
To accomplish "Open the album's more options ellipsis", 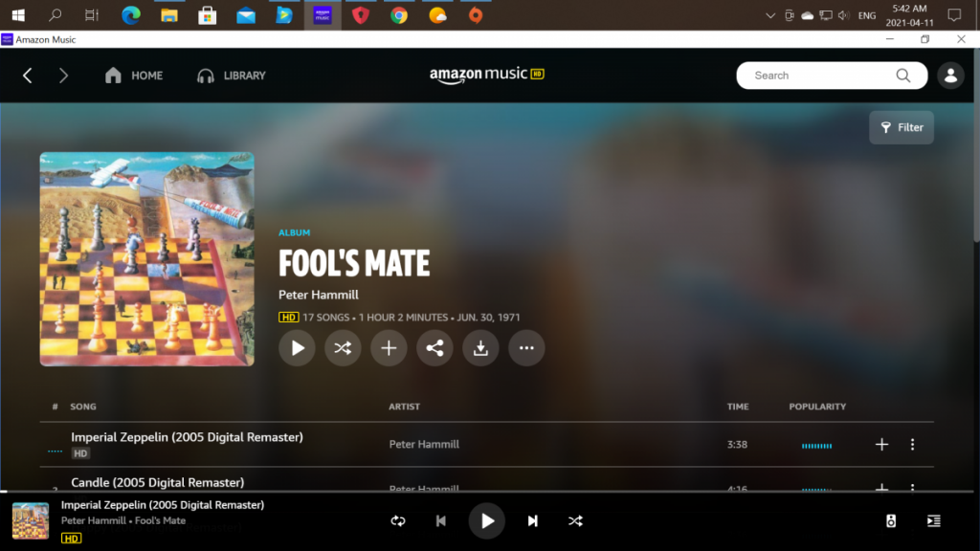I will (526, 348).
